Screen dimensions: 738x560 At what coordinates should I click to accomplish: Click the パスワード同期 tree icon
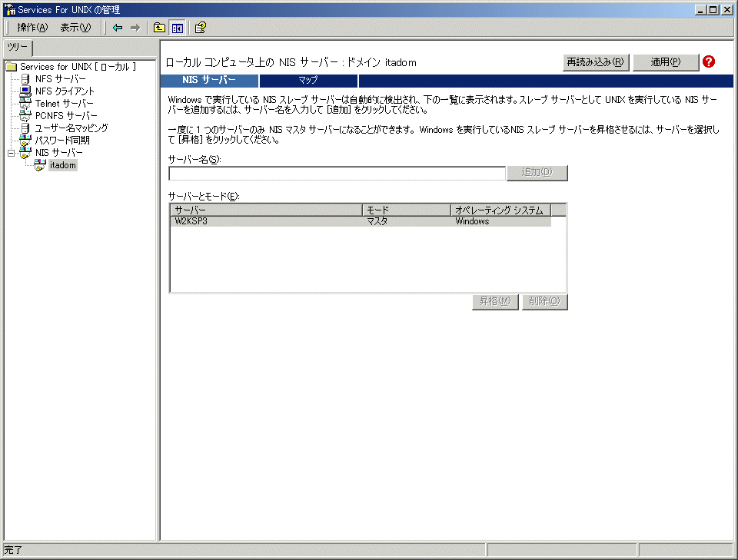click(25, 140)
